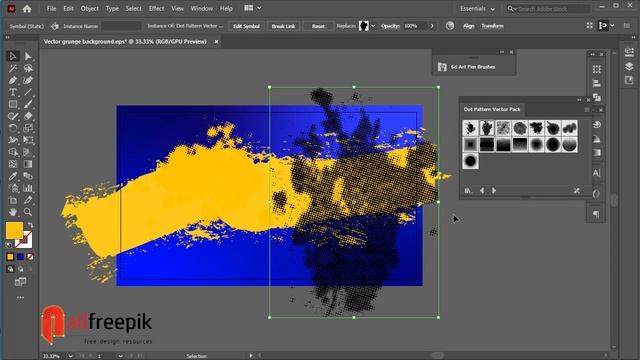The width and height of the screenshot is (640, 360).
Task: Go to Home screen icon
Action: pos(27,9)
